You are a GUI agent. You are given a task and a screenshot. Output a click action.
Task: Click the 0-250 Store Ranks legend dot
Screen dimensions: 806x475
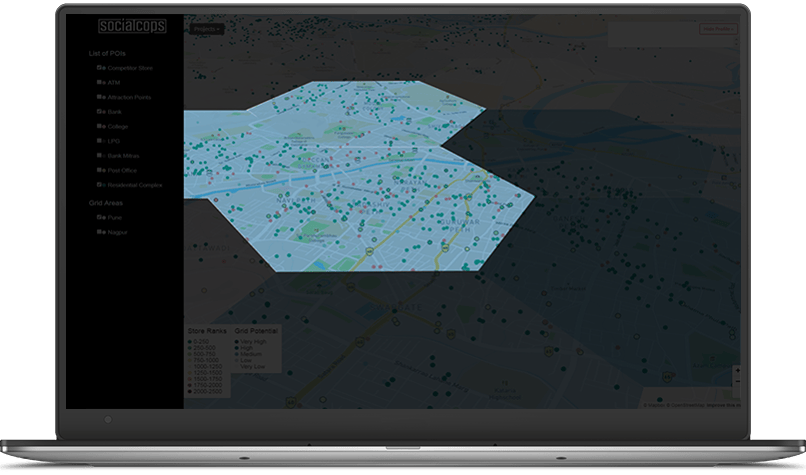[x=190, y=341]
